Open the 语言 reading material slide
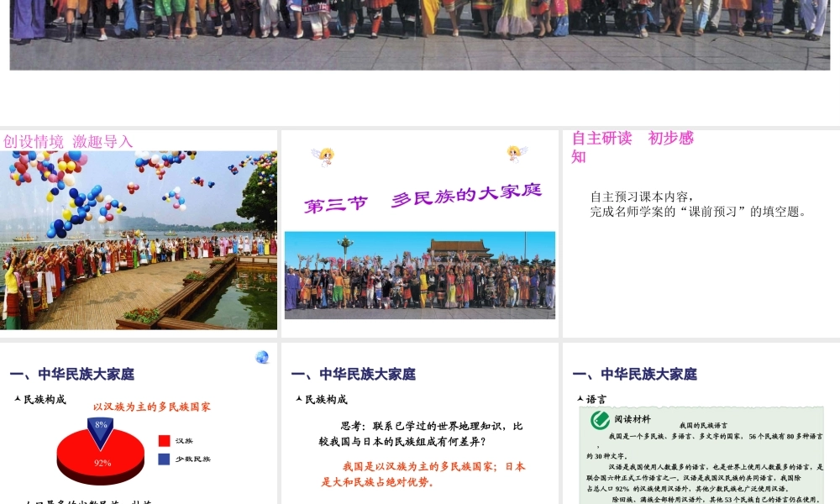The height and width of the screenshot is (504, 840). pyautogui.click(x=701, y=423)
